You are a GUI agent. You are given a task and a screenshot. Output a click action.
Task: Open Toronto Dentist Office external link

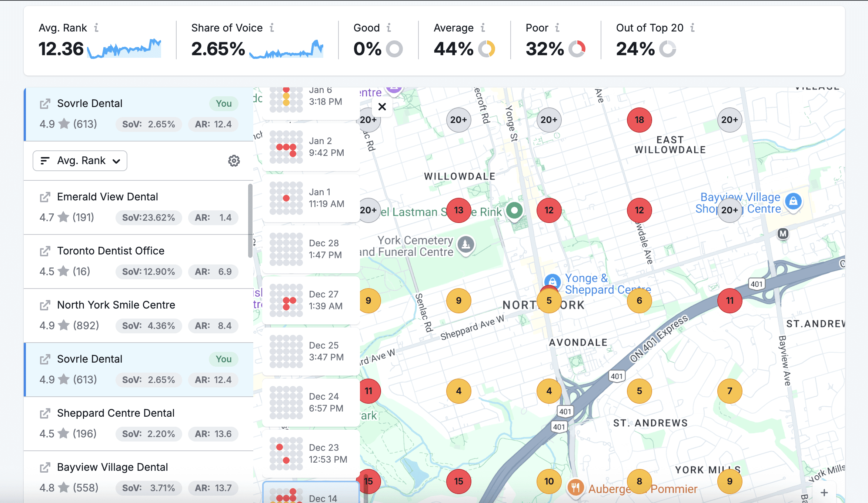(x=45, y=251)
